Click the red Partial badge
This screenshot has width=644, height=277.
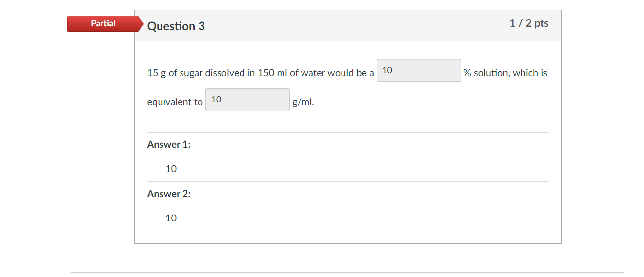coord(103,23)
